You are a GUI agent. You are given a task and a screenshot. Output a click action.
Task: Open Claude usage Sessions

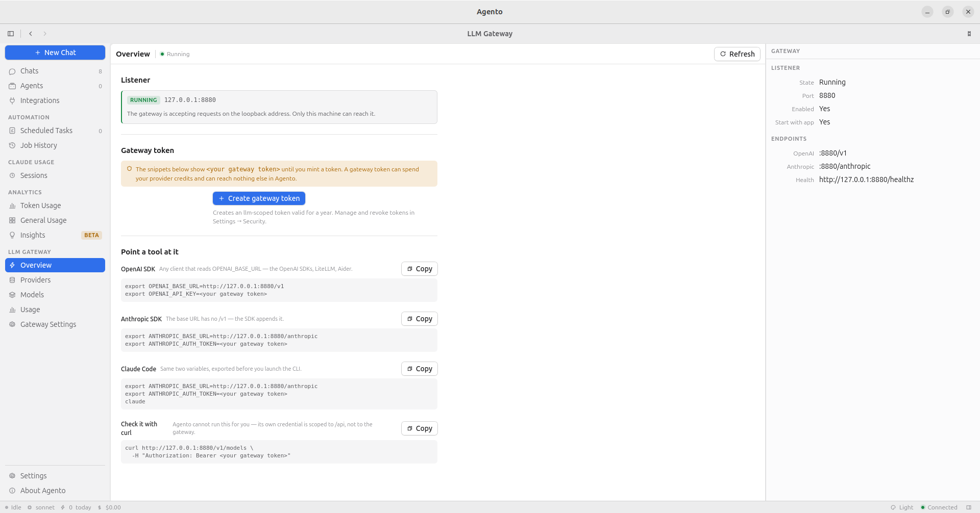click(55, 175)
